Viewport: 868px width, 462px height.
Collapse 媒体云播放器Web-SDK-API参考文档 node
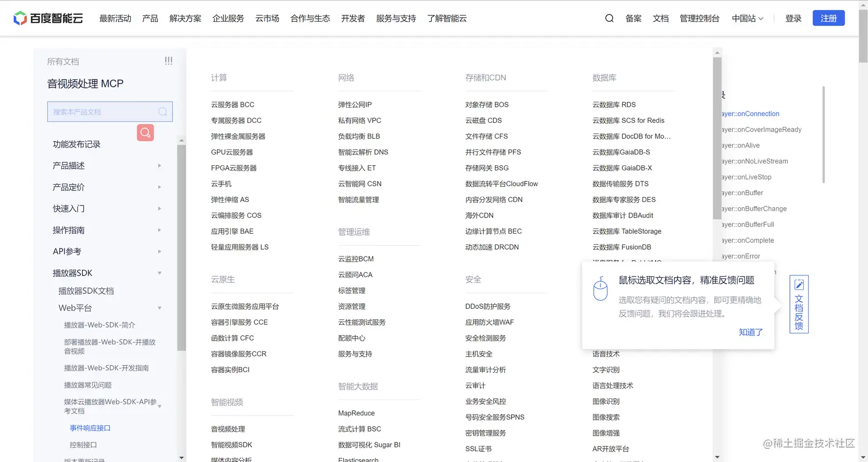[160, 406]
